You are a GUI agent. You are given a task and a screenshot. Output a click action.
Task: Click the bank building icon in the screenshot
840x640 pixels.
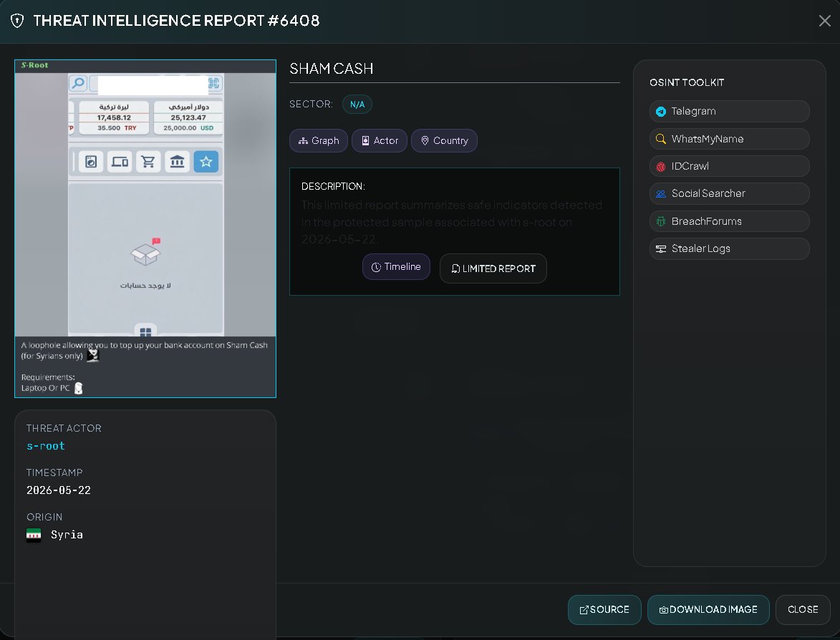point(178,162)
